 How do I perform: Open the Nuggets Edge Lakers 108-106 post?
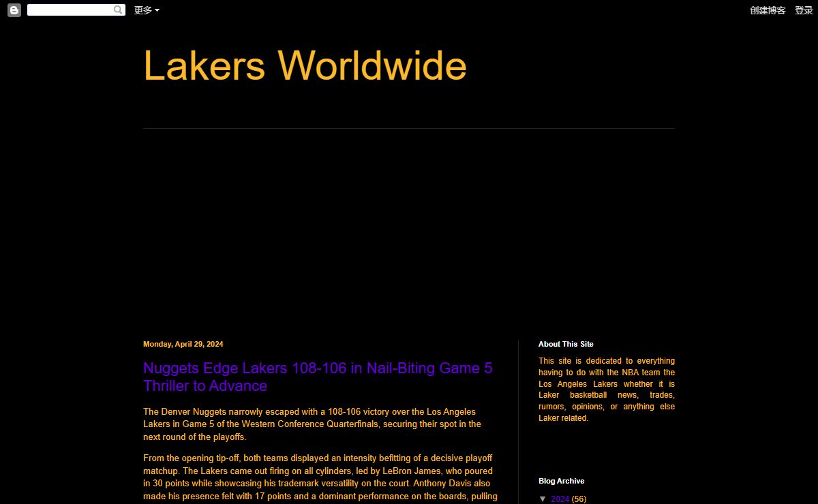pos(318,377)
